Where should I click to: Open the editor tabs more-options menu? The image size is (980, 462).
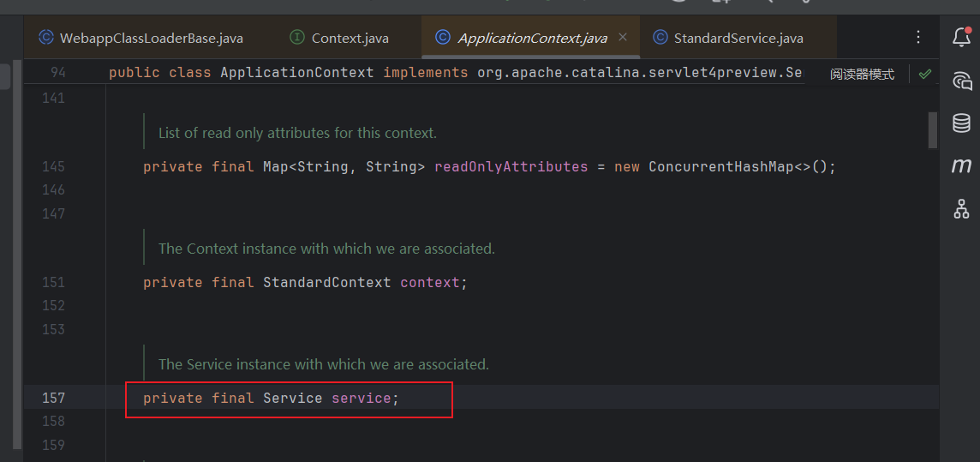click(918, 38)
